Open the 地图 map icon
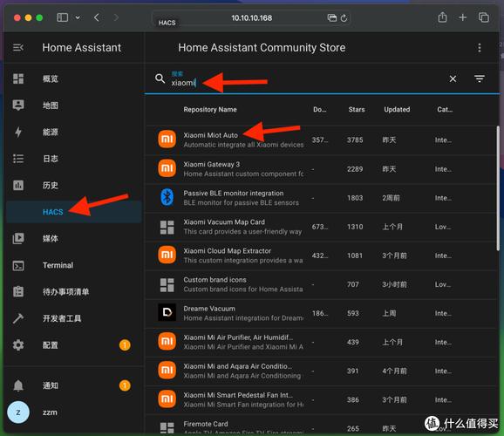Screen dimensions: 504x436 tap(18, 106)
